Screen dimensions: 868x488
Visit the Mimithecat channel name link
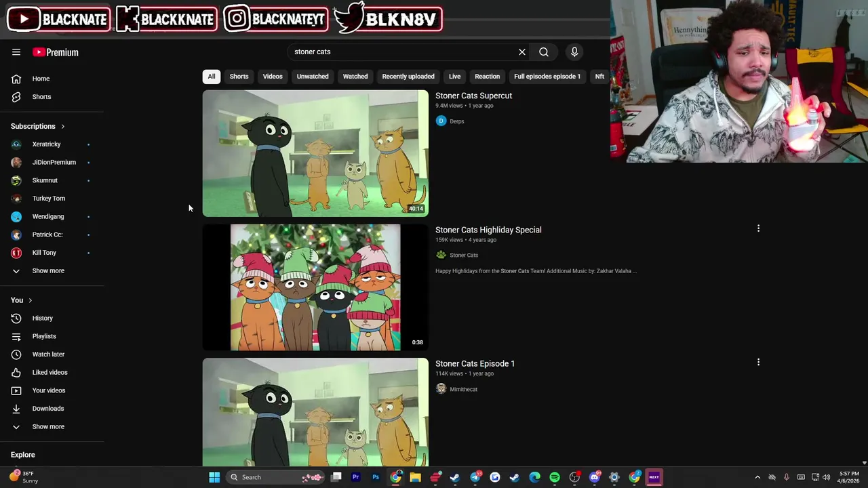(x=464, y=389)
